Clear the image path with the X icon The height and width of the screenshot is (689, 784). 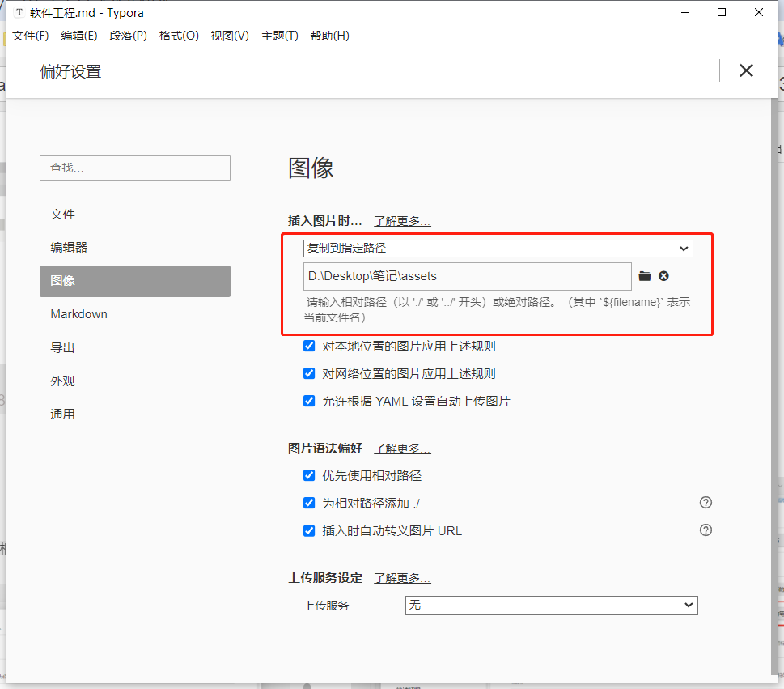663,276
